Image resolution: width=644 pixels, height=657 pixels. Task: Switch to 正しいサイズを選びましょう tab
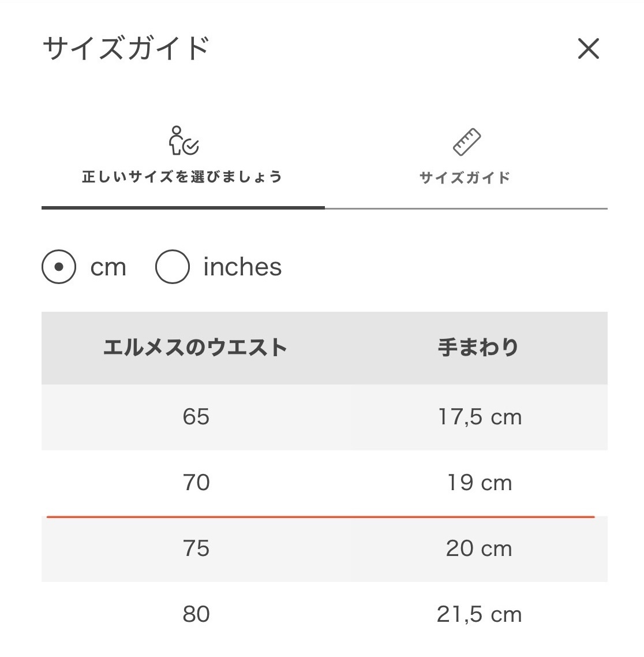(x=182, y=176)
